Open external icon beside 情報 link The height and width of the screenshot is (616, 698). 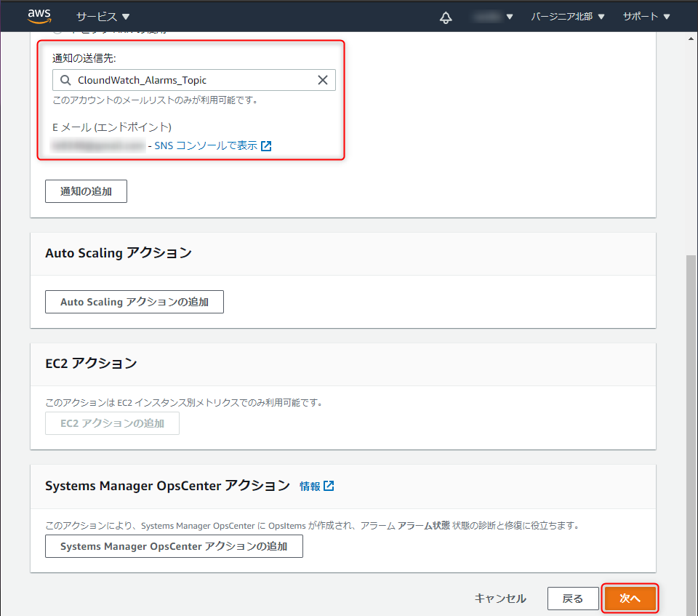329,486
